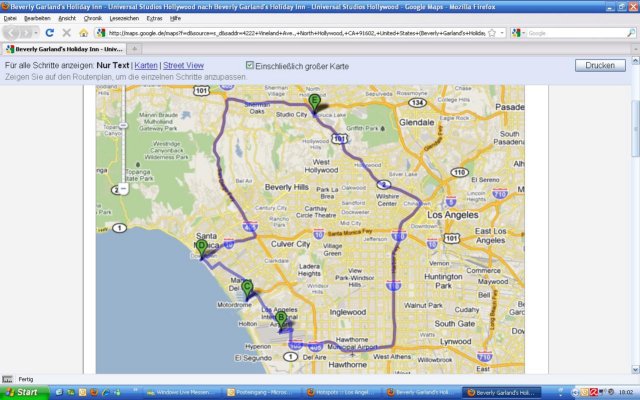Switch to Hotspots Los Angeles taskbar window
This screenshot has width=640, height=400.
(343, 393)
